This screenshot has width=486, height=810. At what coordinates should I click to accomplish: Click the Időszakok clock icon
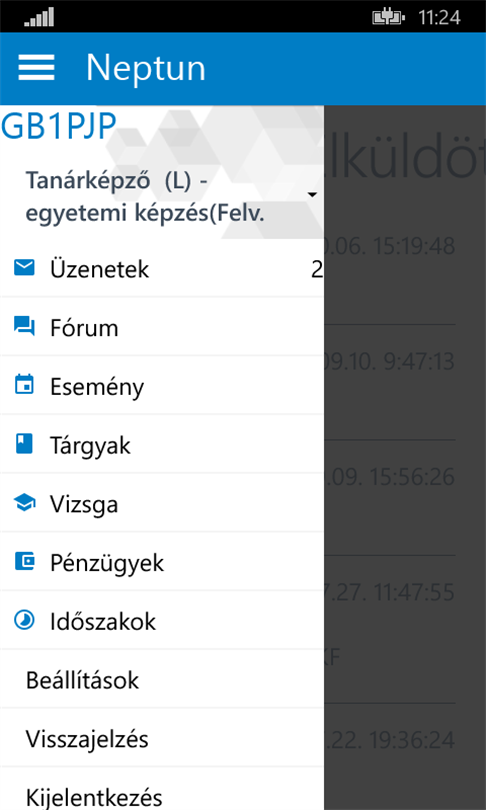[24, 620]
